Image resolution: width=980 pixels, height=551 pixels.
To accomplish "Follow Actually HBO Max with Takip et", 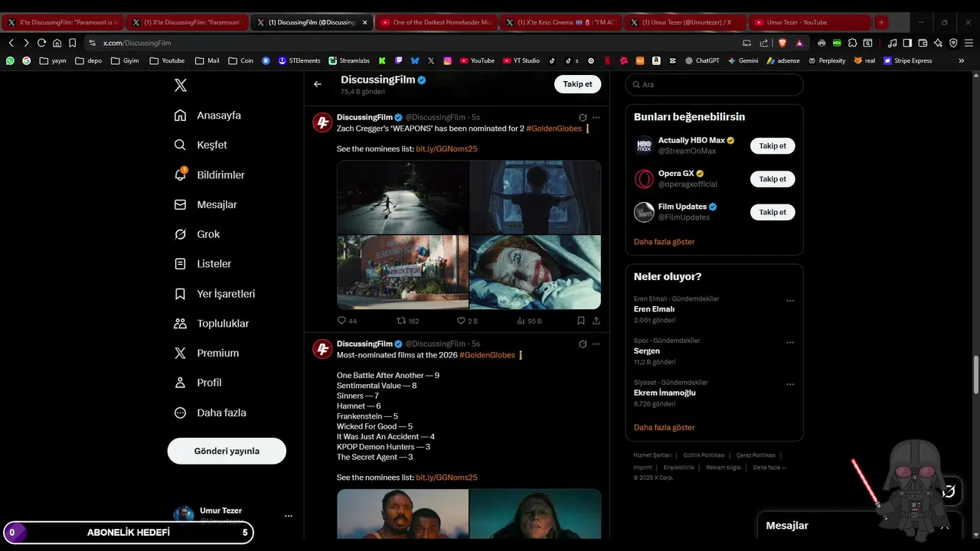I will (x=773, y=145).
